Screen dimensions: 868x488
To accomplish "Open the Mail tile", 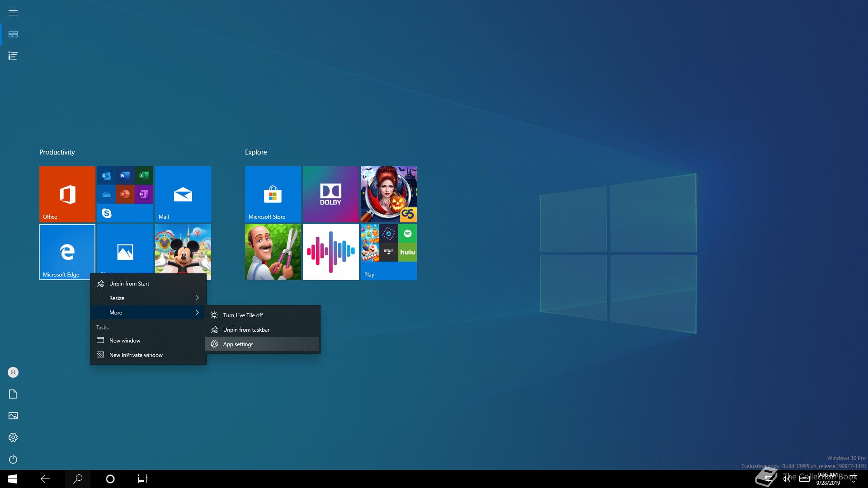I will tap(183, 194).
